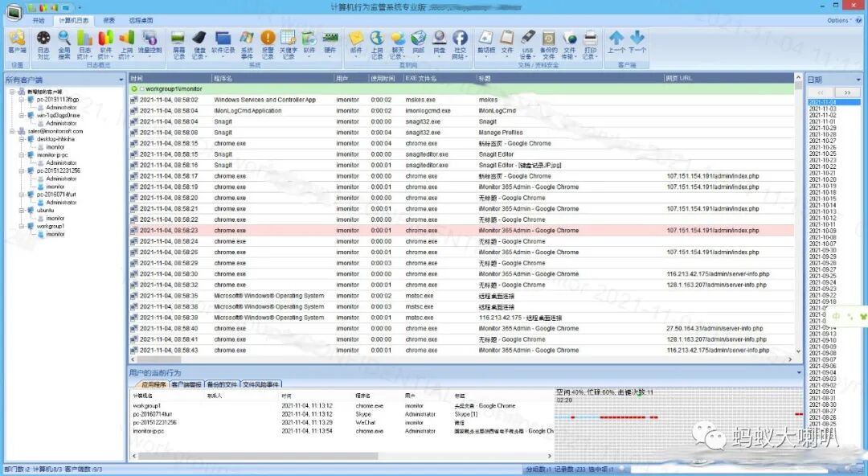Click the >> next dates button
This screenshot has height=476, width=868.
847,92
